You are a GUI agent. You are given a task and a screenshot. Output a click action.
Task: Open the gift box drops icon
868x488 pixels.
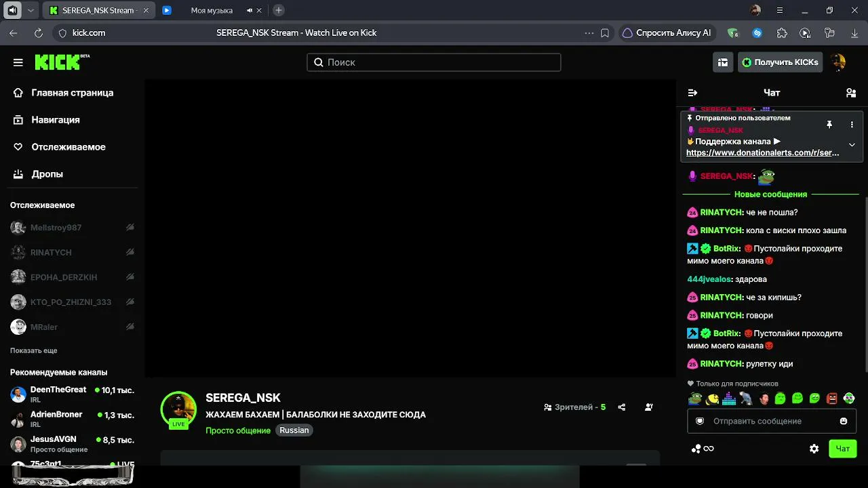pos(723,62)
